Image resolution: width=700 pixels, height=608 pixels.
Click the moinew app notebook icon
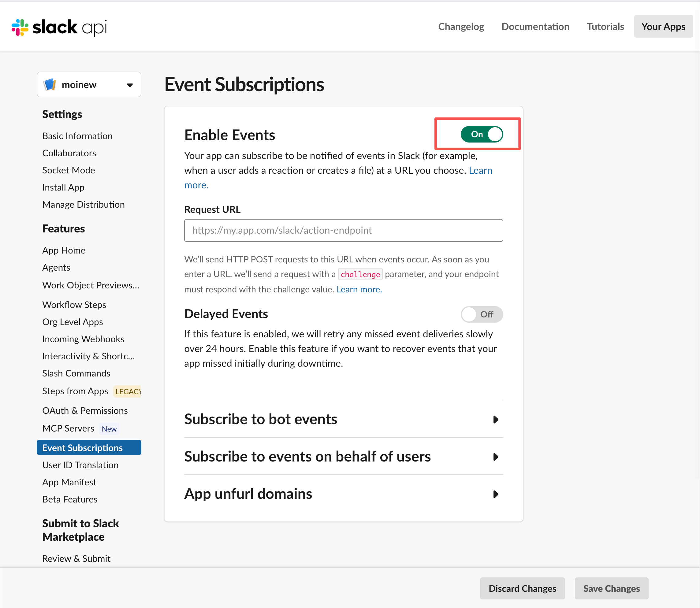pos(50,84)
